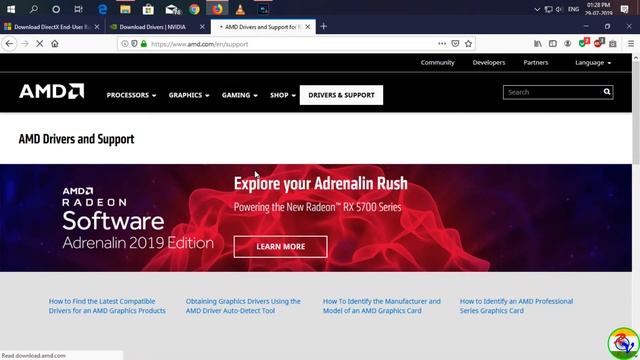Open the ENG input language indicator
The image size is (640, 360).
[x=573, y=9]
